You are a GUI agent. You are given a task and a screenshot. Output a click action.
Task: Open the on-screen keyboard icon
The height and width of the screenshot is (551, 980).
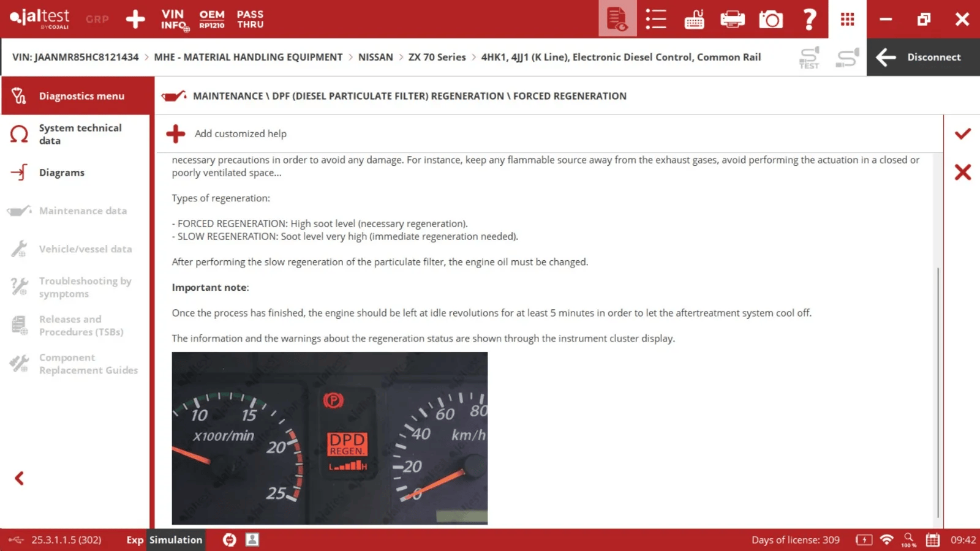[694, 20]
